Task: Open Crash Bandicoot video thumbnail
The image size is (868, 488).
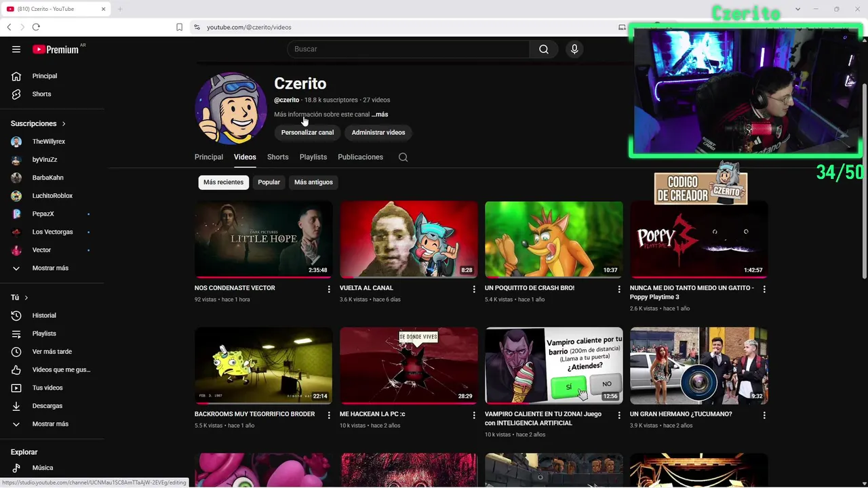Action: [x=554, y=240]
